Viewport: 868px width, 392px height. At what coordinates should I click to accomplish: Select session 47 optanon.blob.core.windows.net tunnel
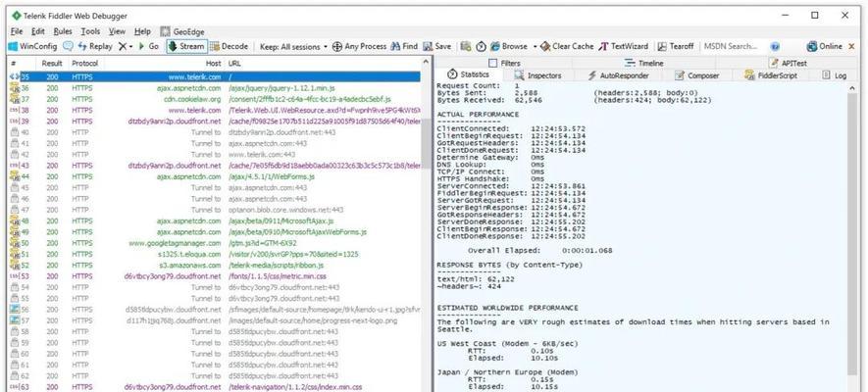coord(214,210)
